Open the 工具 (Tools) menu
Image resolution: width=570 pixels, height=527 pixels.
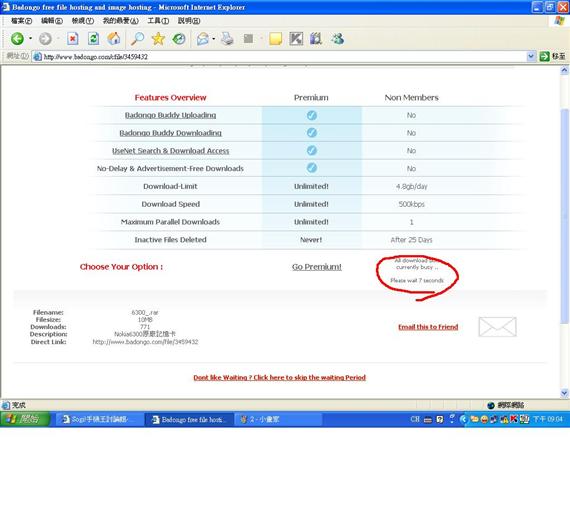pyautogui.click(x=158, y=21)
